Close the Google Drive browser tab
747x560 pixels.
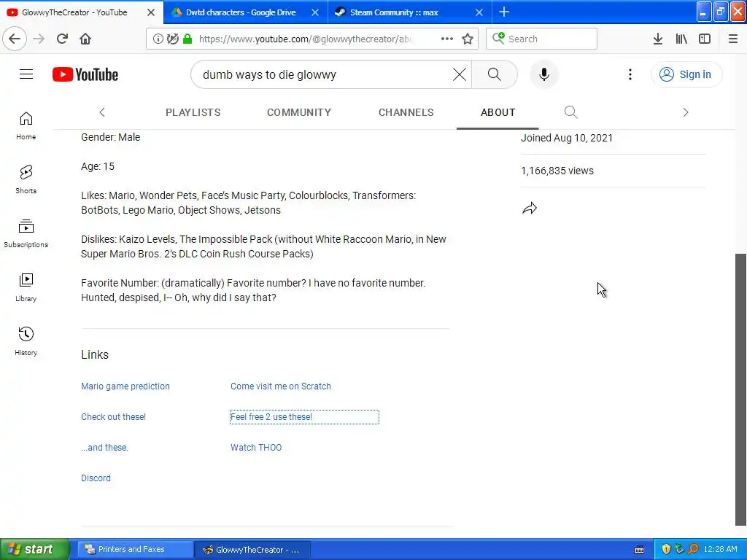315,12
